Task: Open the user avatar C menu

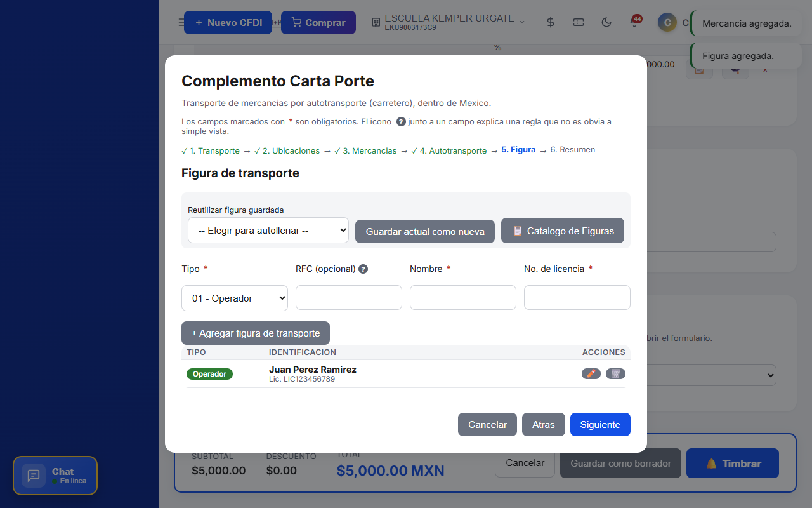Action: tap(667, 23)
